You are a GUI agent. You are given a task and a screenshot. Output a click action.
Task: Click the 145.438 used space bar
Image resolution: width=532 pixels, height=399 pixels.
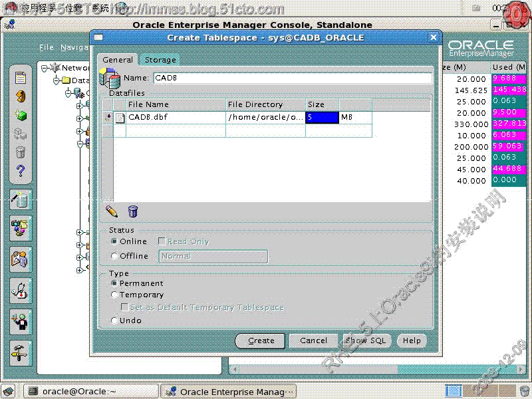click(509, 90)
